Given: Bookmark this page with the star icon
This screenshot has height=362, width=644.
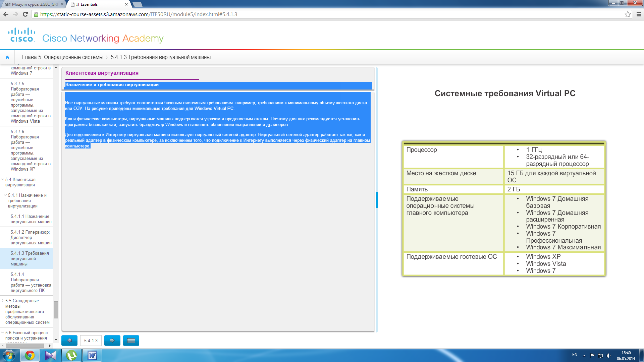Looking at the screenshot, I should [628, 14].
